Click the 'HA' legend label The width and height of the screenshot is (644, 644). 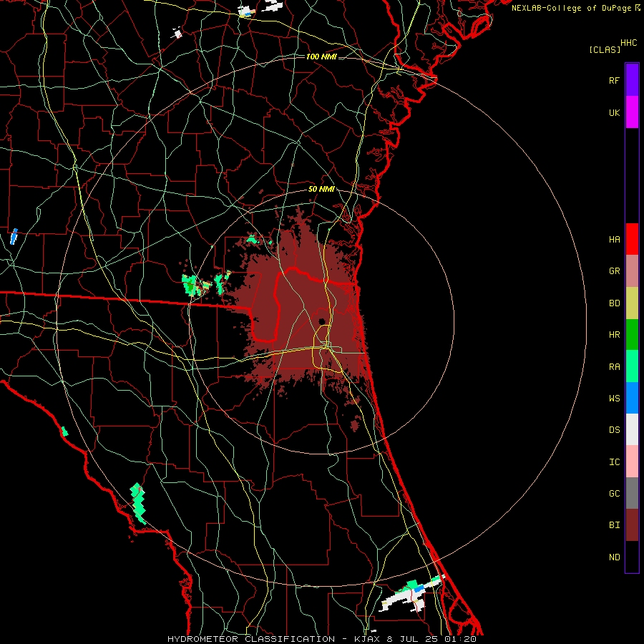(x=614, y=239)
